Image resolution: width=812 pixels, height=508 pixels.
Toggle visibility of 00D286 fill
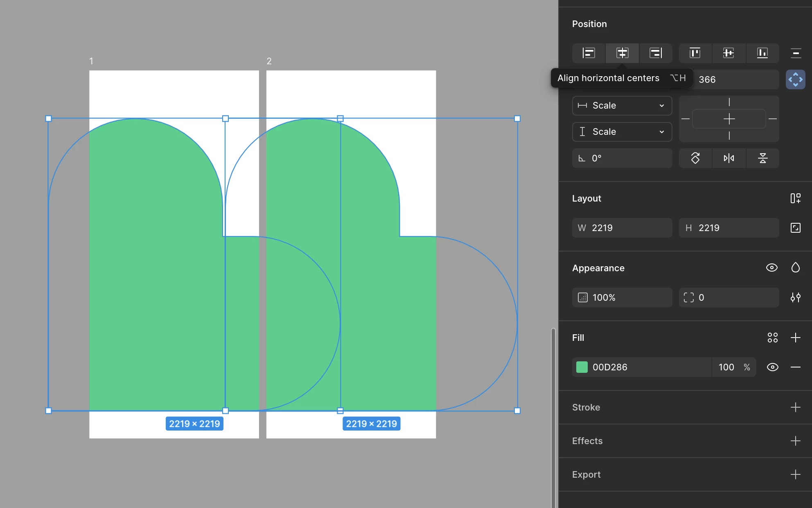click(772, 367)
